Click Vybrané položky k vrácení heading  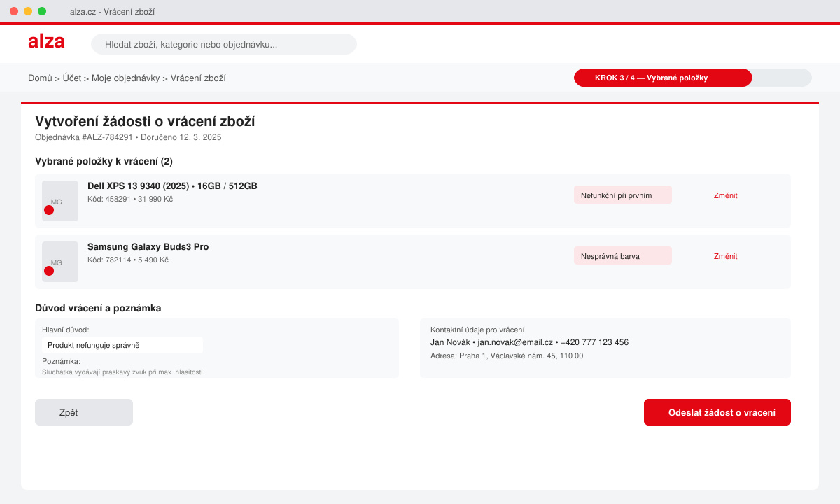click(104, 161)
